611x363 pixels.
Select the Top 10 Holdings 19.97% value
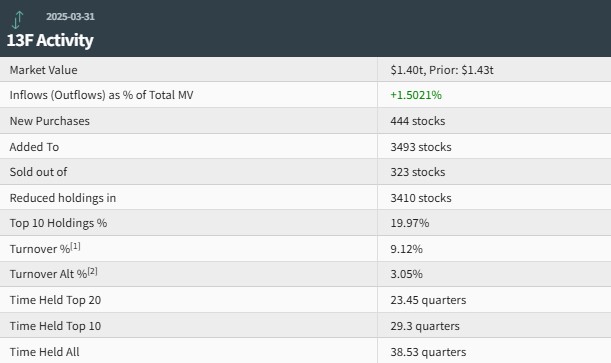pyautogui.click(x=410, y=223)
